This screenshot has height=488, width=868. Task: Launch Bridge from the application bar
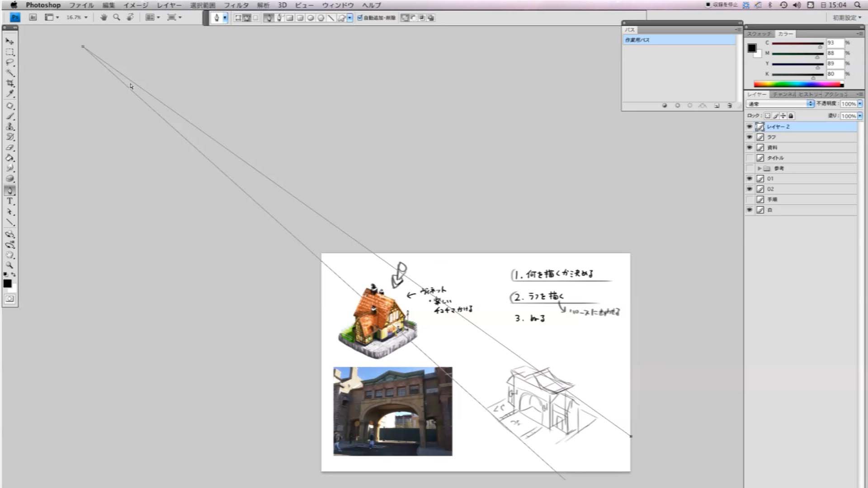pyautogui.click(x=33, y=17)
